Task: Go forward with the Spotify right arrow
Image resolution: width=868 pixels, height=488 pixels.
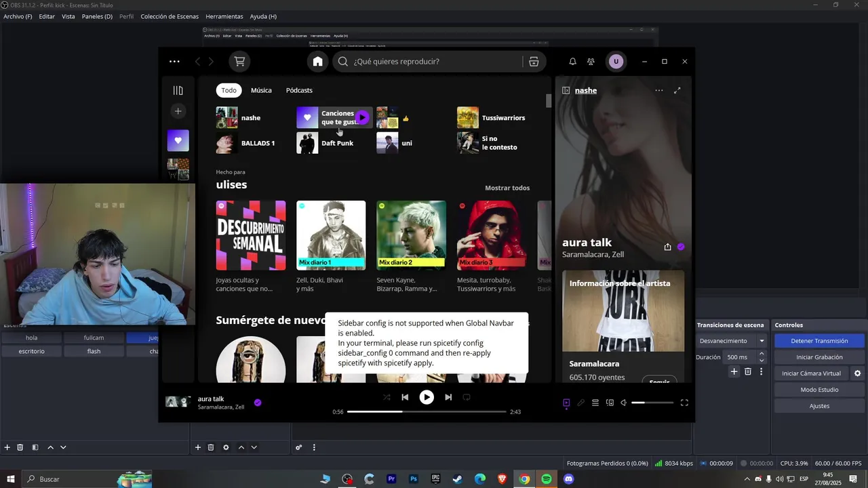Action: (211, 62)
